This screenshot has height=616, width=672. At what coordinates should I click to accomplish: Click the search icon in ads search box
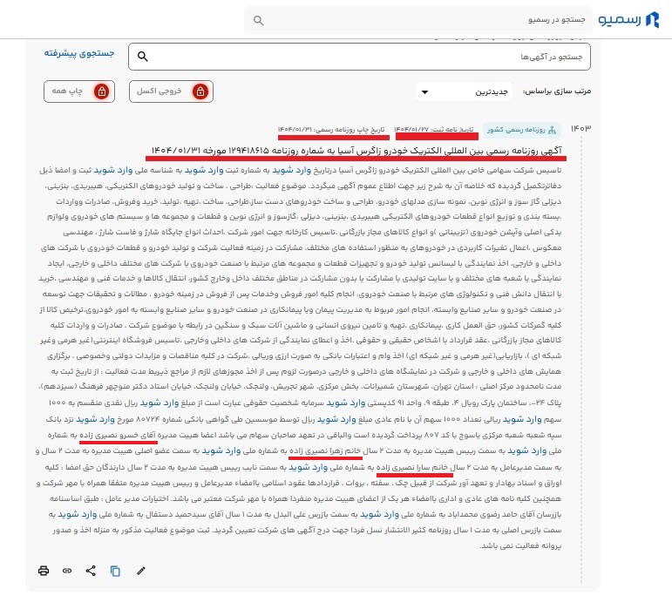tap(143, 56)
